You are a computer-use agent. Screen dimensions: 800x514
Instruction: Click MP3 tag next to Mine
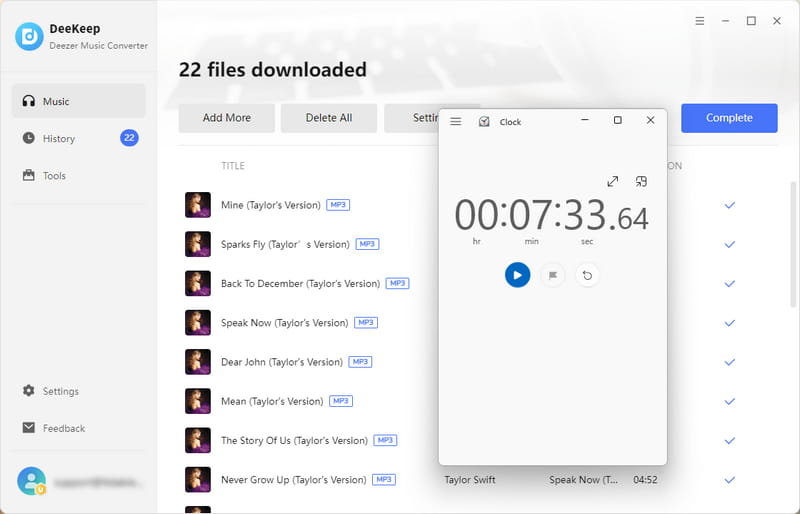pos(338,205)
